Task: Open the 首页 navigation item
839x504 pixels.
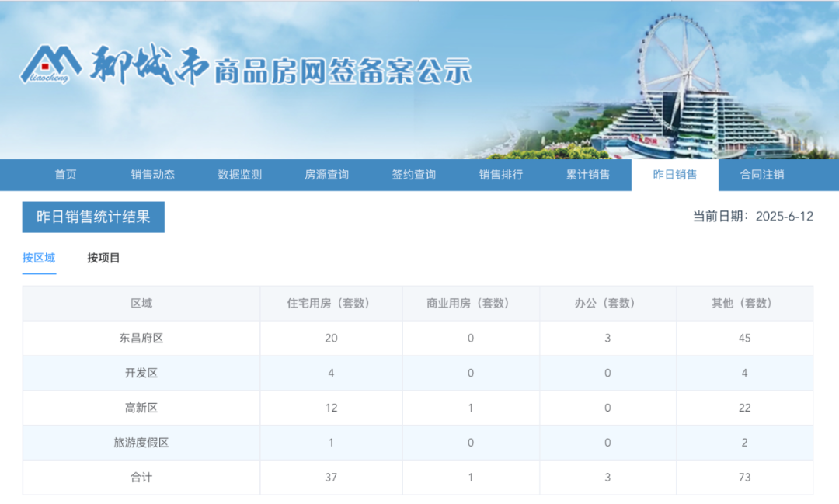Action: pyautogui.click(x=64, y=175)
